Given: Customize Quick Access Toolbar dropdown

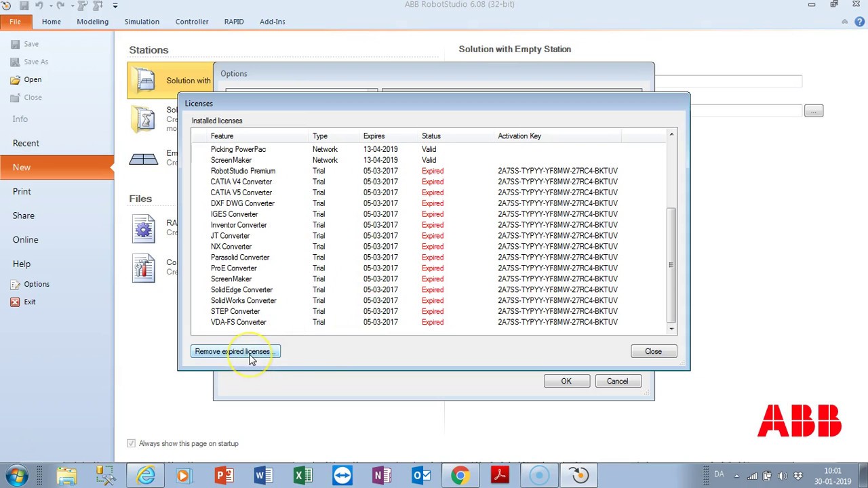Looking at the screenshot, I should click(x=115, y=5).
